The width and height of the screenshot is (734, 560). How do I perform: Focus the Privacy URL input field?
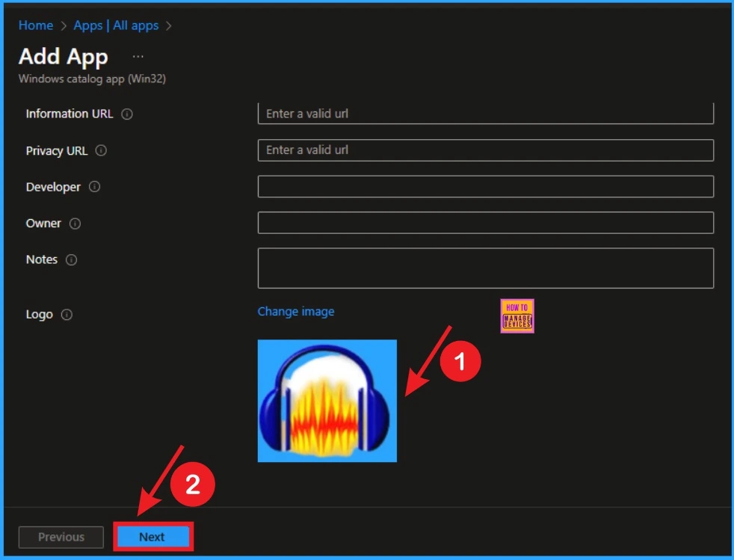[485, 150]
